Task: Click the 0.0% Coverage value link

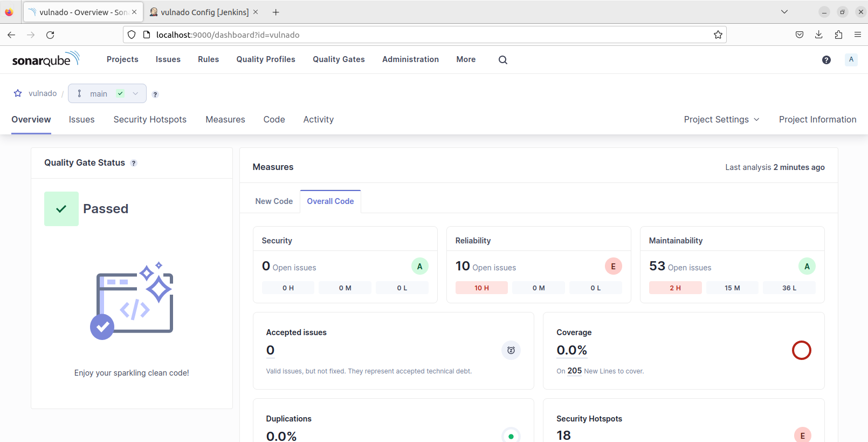Action: click(572, 350)
